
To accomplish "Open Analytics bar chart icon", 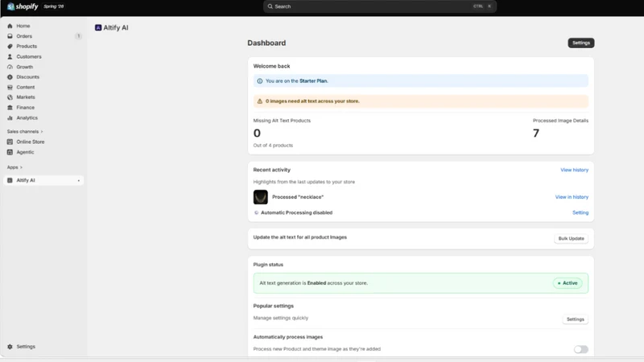I will coord(10,117).
